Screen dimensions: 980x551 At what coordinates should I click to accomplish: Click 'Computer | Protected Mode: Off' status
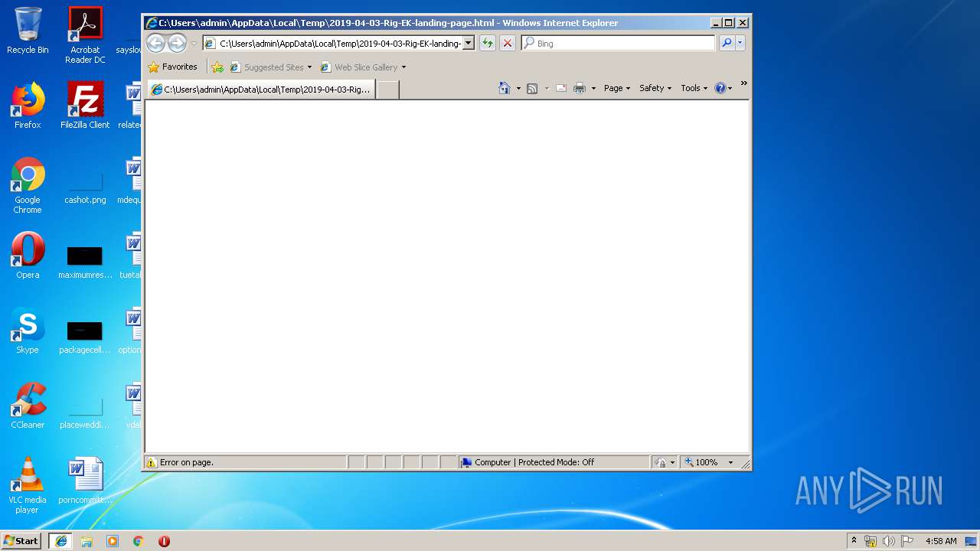click(534, 462)
